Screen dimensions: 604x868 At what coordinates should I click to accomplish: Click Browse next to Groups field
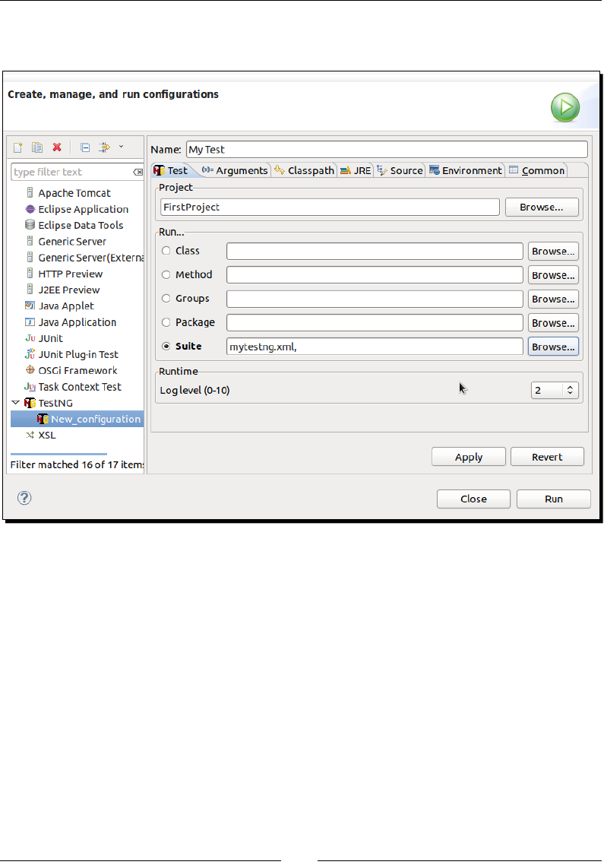[x=553, y=299]
